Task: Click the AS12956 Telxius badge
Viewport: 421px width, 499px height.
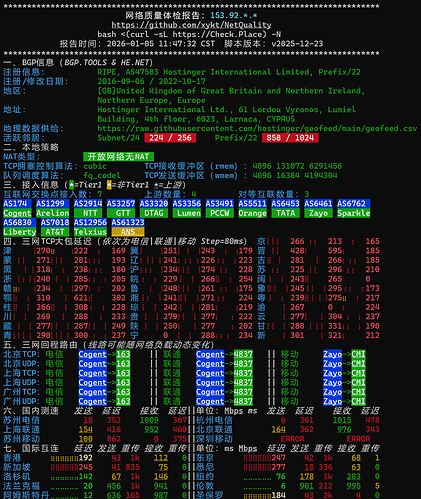Action: 90,227
